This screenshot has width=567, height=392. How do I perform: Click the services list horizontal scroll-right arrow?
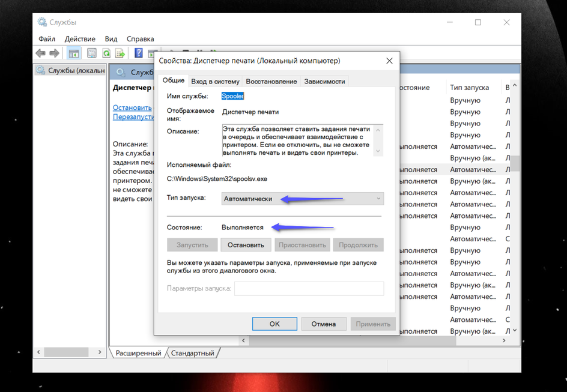click(x=504, y=340)
